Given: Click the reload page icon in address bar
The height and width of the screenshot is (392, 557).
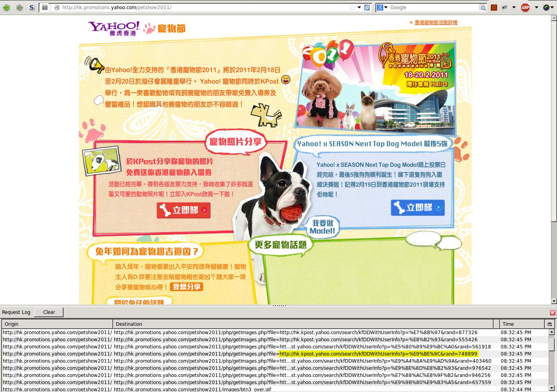Looking at the screenshot, I should pos(367,8).
